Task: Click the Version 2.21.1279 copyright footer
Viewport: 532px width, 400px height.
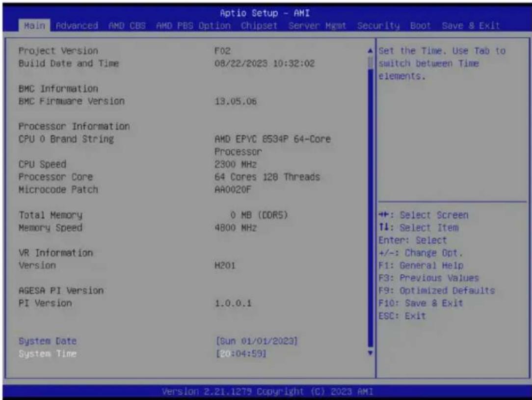Action: point(267,392)
